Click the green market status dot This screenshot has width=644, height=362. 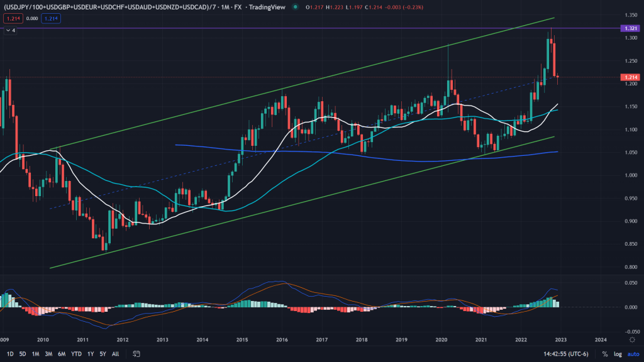point(295,7)
